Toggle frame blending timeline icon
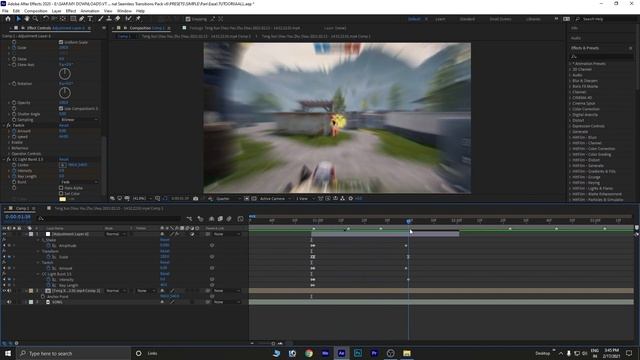 click(220, 219)
